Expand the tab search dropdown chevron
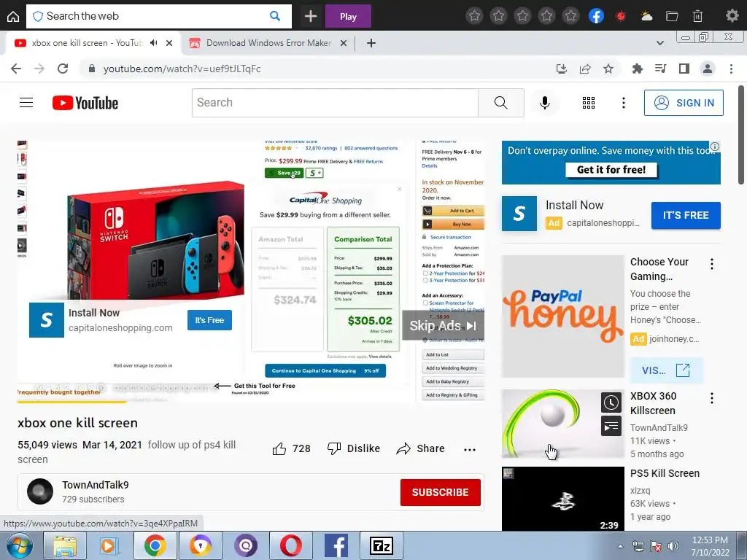747x560 pixels. [659, 43]
